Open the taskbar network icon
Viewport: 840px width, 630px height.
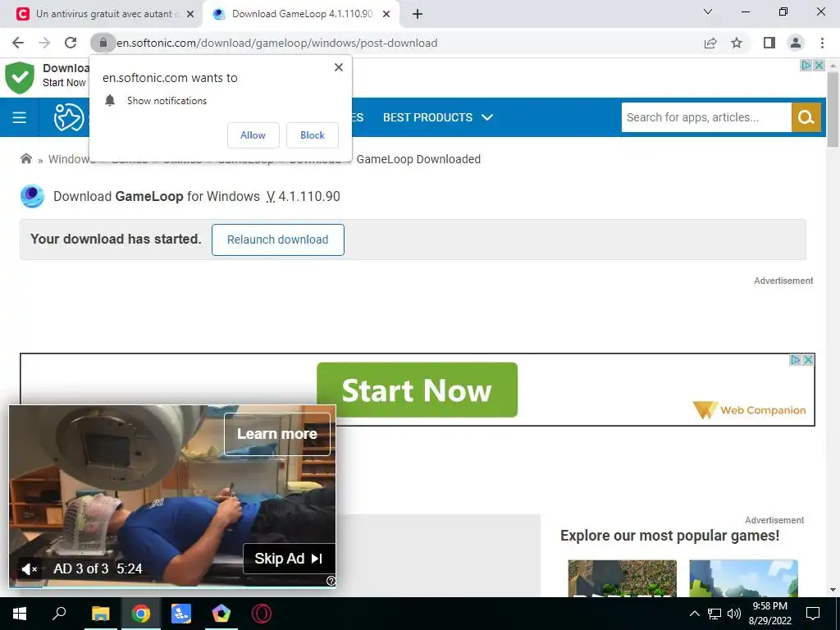714,614
